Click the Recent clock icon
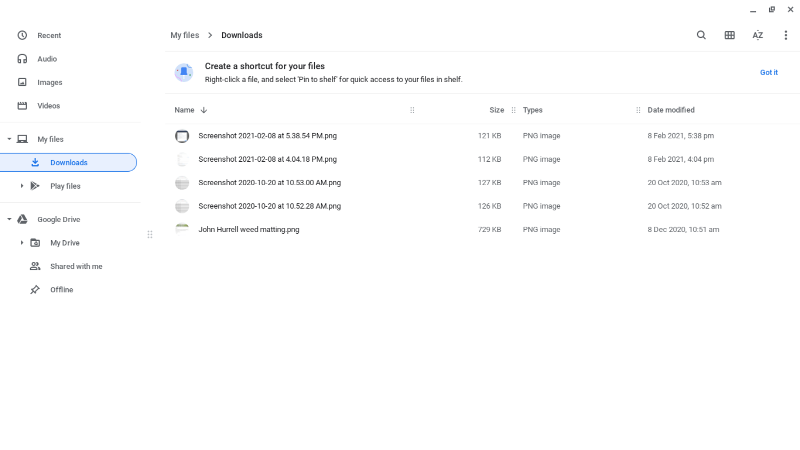Viewport: 800px width, 450px height. [22, 35]
